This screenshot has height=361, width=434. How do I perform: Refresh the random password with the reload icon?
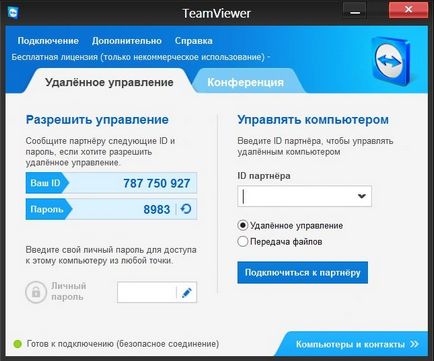click(x=186, y=209)
